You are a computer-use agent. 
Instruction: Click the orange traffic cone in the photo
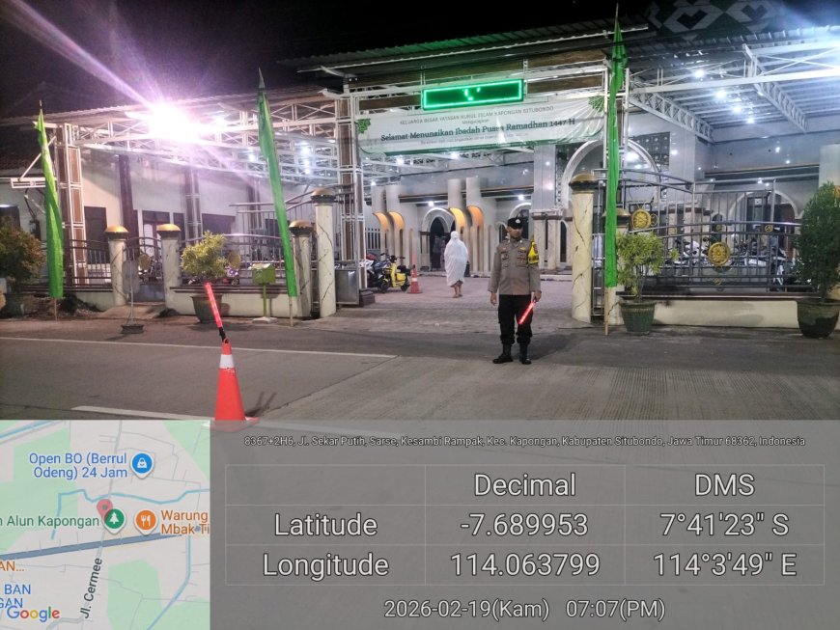click(x=229, y=382)
